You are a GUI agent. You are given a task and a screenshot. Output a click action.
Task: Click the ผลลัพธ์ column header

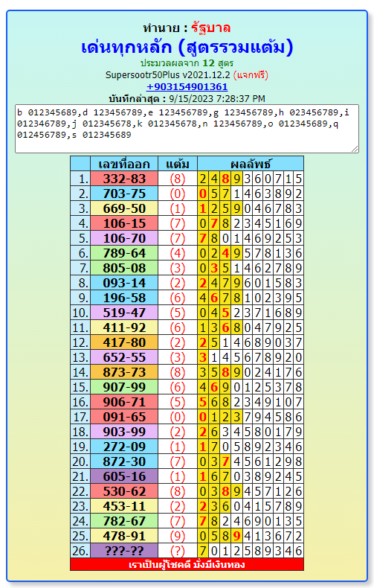tap(251, 164)
